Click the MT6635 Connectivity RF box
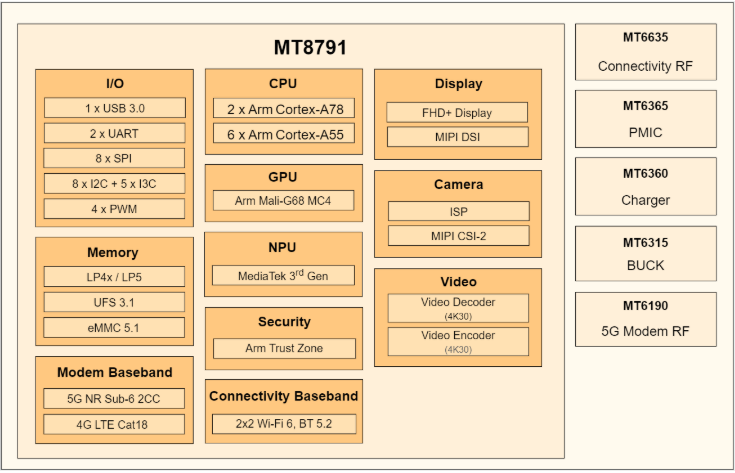 click(x=645, y=53)
